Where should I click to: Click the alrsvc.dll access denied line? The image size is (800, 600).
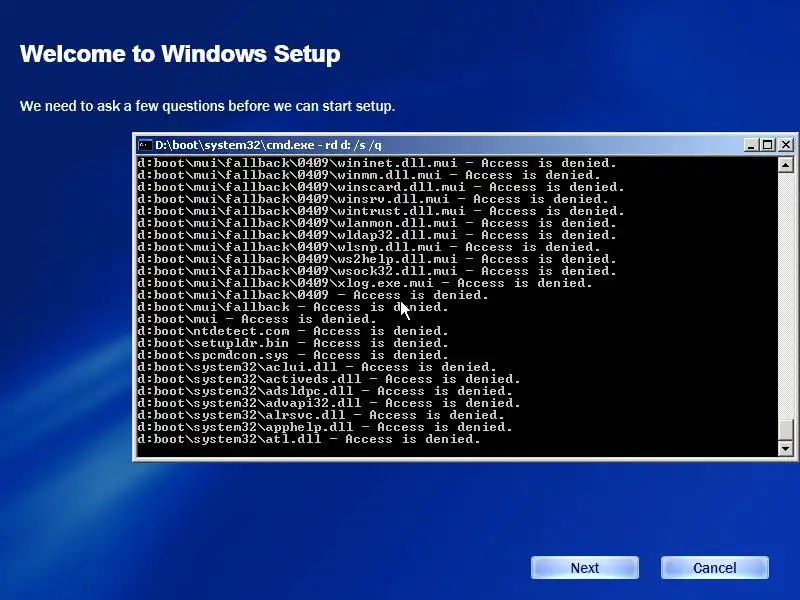pos(321,415)
